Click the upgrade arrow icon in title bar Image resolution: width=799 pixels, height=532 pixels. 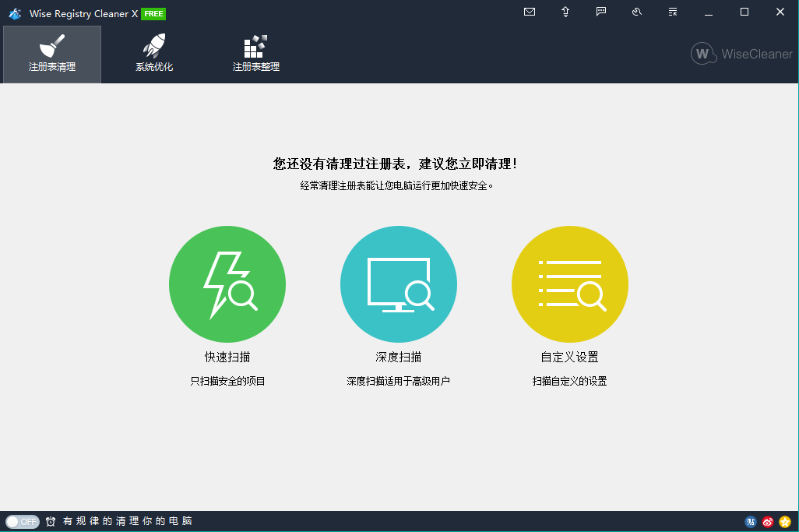tap(565, 12)
